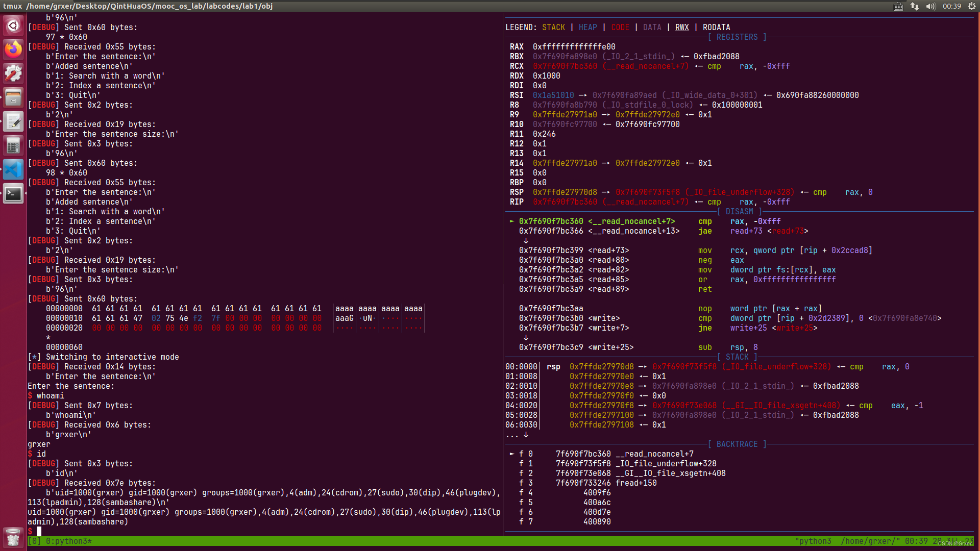Launch Visual Studio Code from the dock
The image size is (980, 551).
pos(13,169)
